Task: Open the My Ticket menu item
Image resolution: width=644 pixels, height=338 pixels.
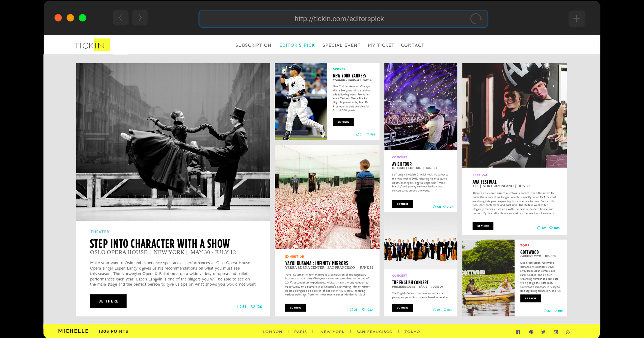Action: click(x=381, y=45)
